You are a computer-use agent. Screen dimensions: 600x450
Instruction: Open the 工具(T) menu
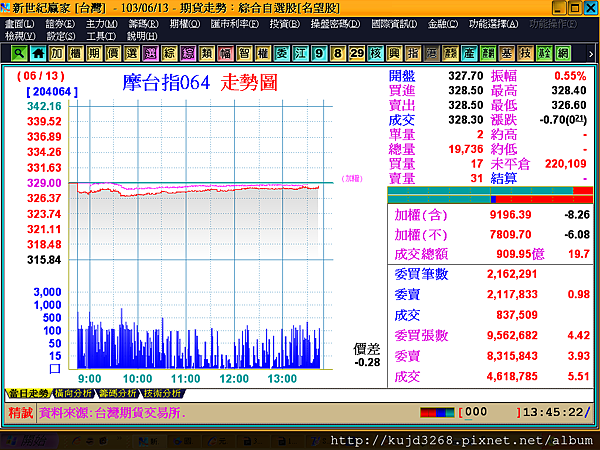(101, 36)
